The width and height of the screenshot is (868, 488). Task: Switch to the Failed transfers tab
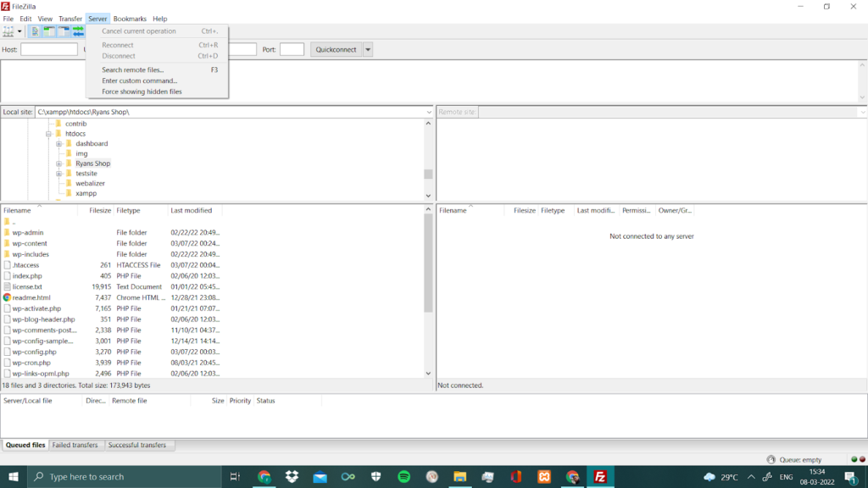75,445
